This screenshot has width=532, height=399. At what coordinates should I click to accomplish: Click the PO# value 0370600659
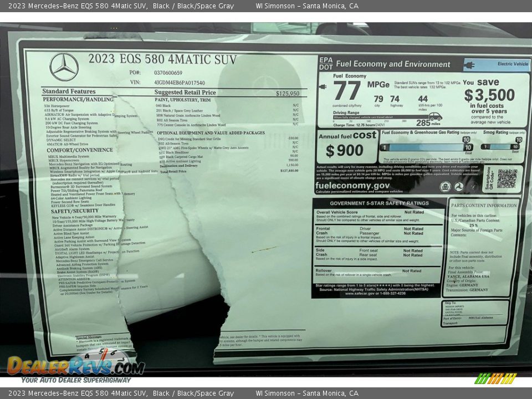click(x=168, y=73)
